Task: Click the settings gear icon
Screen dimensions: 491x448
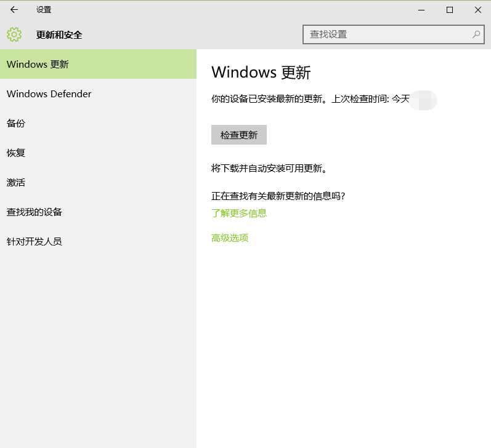Action: point(14,34)
